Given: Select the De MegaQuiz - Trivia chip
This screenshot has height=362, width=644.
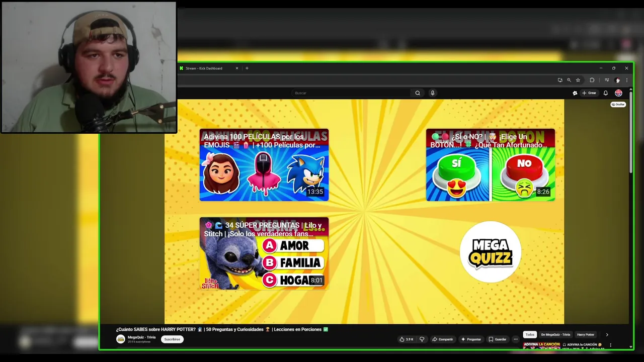Looking at the screenshot, I should pyautogui.click(x=555, y=334).
